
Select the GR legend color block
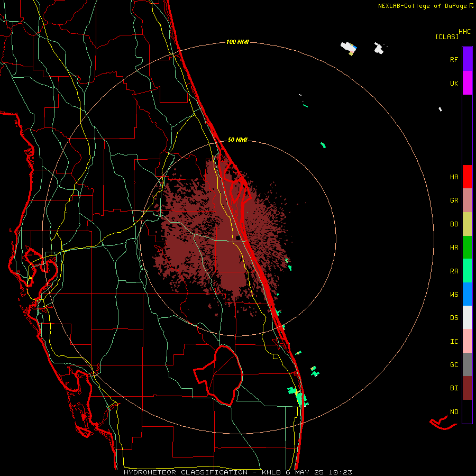[467, 200]
